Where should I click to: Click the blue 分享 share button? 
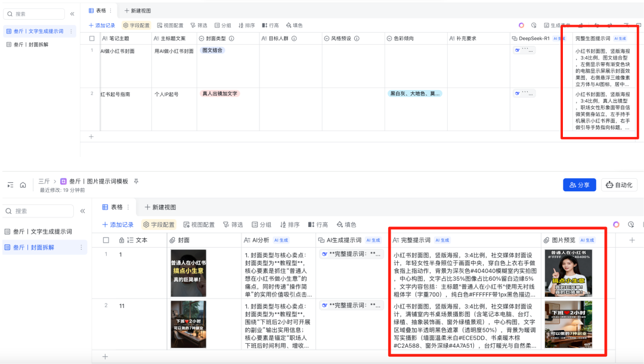click(579, 185)
